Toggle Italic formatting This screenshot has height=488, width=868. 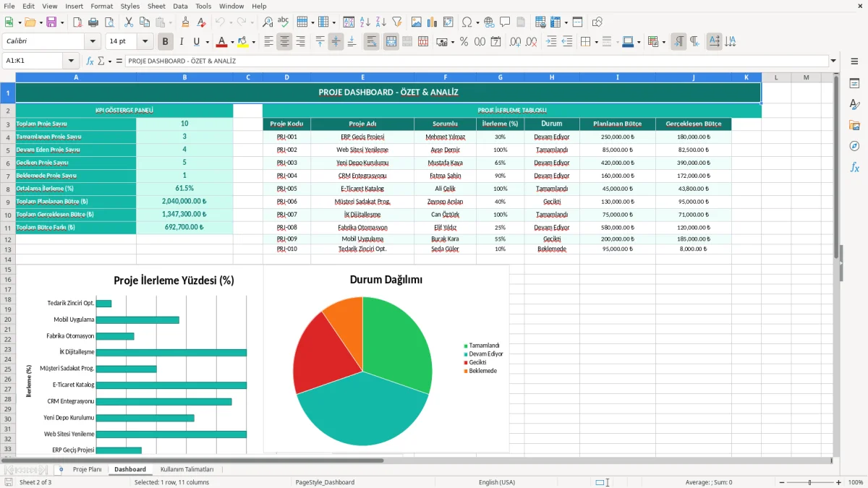click(x=181, y=42)
